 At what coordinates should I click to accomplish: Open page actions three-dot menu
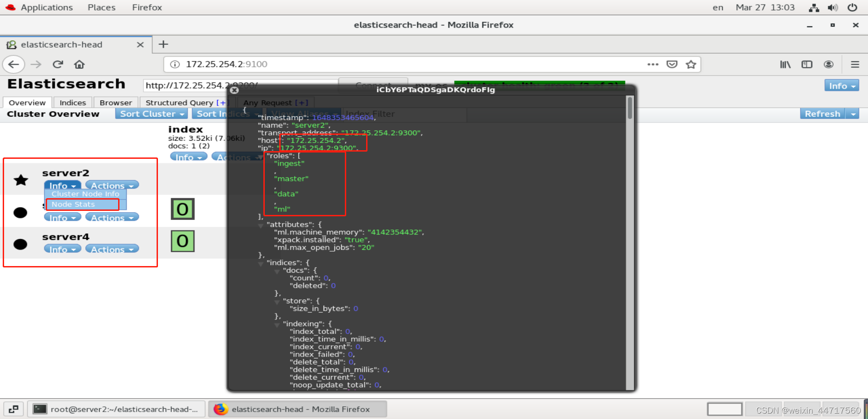click(653, 64)
